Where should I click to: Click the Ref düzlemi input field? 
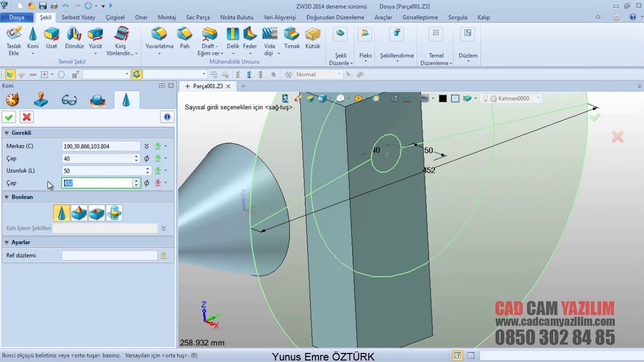(110, 255)
